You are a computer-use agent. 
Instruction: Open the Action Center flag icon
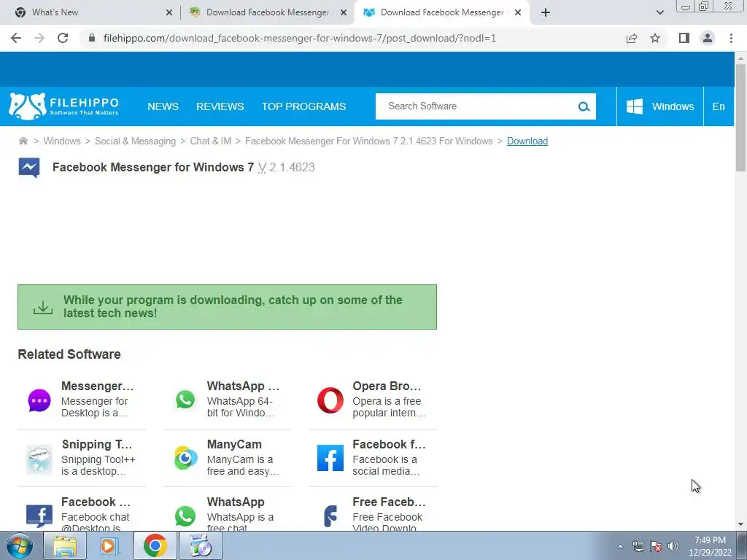pyautogui.click(x=656, y=546)
